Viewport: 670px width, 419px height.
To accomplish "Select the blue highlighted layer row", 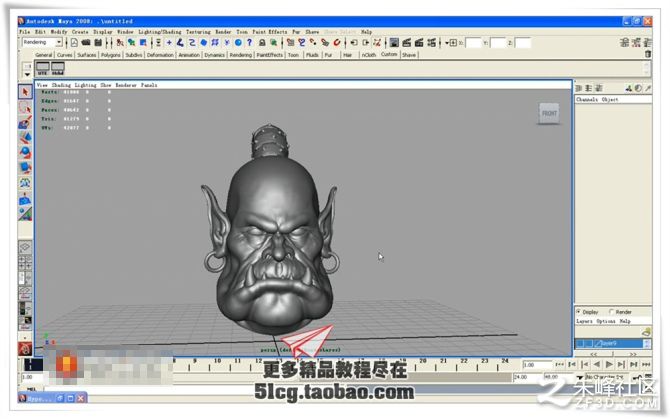I will point(610,343).
